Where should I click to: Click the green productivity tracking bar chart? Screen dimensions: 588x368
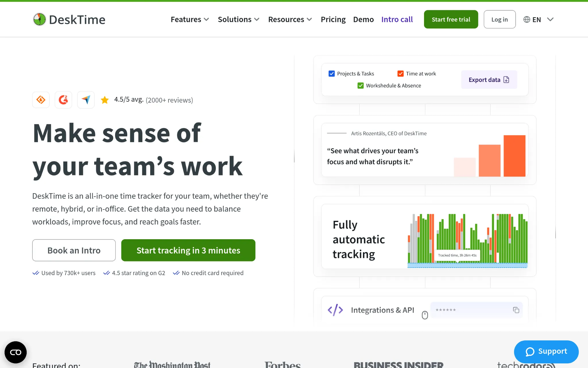pyautogui.click(x=467, y=240)
